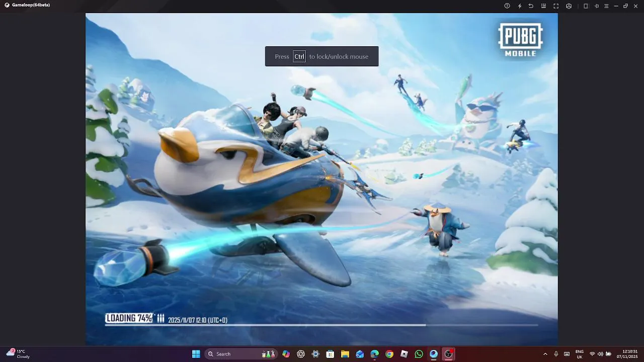The height and width of the screenshot is (362, 644).
Task: Expand the hidden system tray icons chevron
Action: 545,354
